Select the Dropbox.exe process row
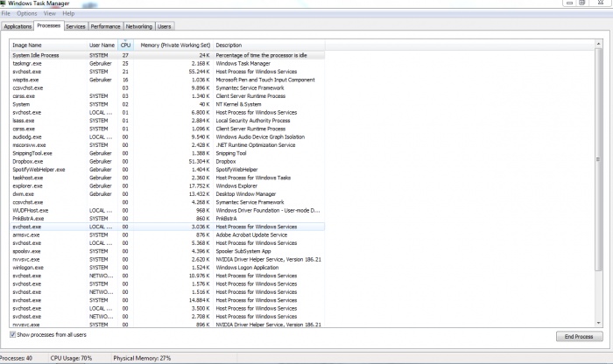This screenshot has height=364, width=613. 28,161
